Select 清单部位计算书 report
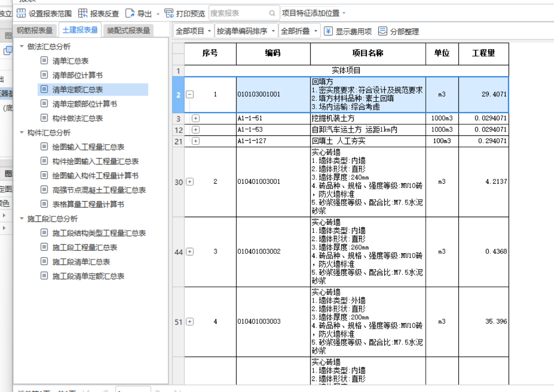This screenshot has height=392, width=554. [78, 75]
